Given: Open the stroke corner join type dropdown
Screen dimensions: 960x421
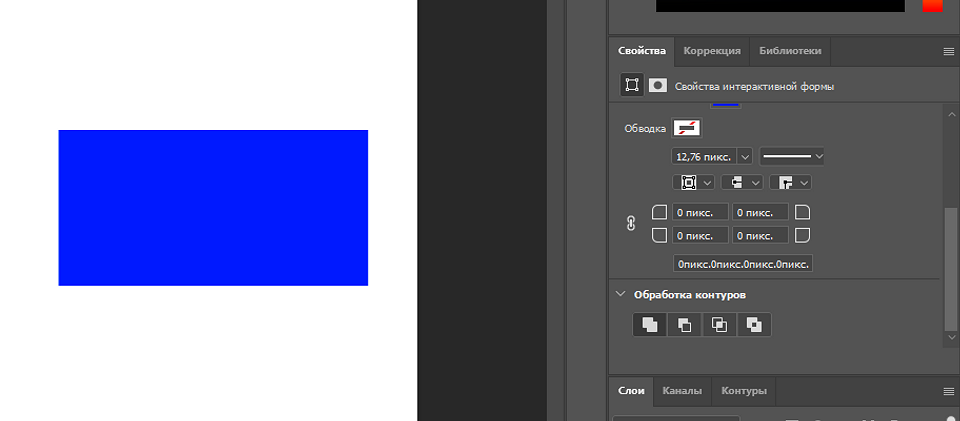Looking at the screenshot, I should [790, 183].
